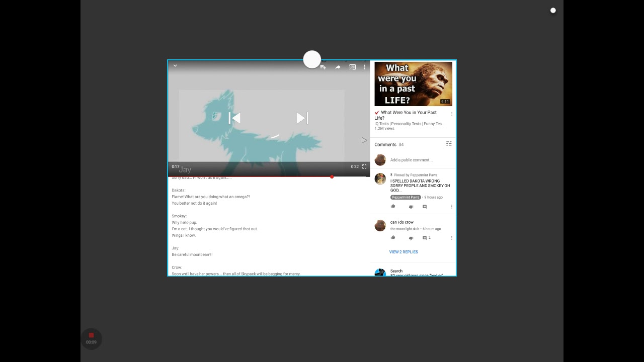Viewport: 644px width, 362px height.
Task: Open Peppermint Pawz commenter avatar
Action: point(380,179)
